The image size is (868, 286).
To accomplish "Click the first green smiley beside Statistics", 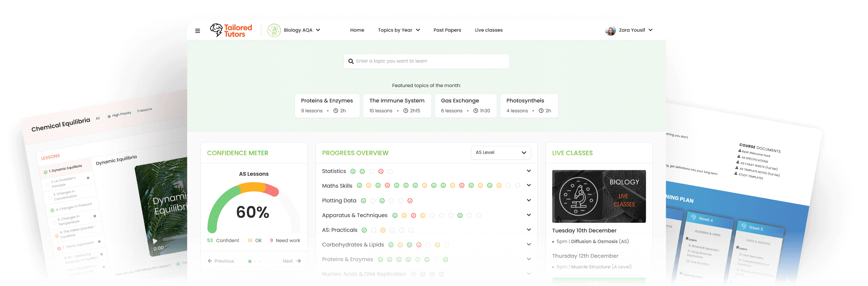I will pos(353,172).
